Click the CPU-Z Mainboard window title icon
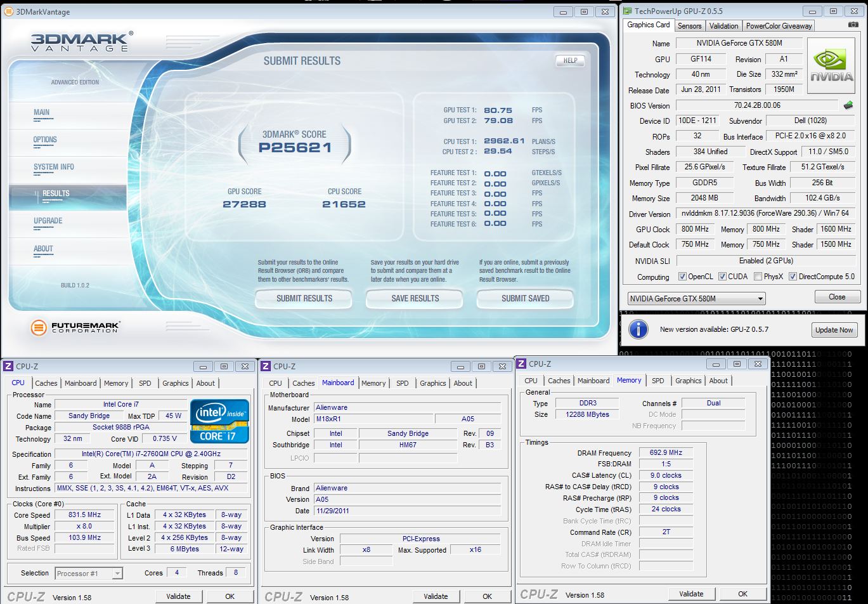Screen dimensions: 868x604 (266, 366)
